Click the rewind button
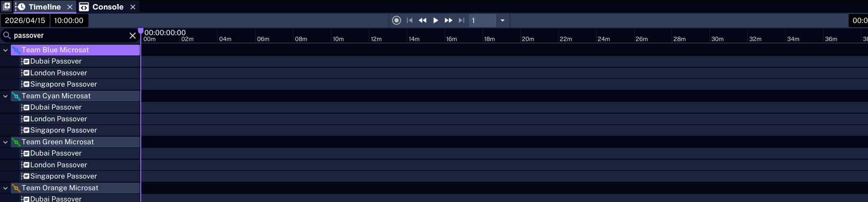868x202 pixels. 423,20
